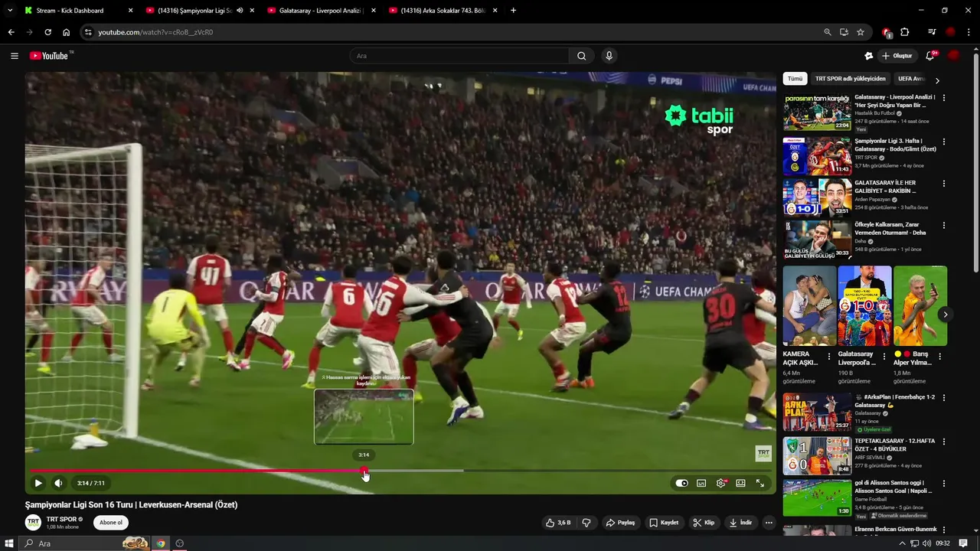Click the address bar URL
The height and width of the screenshot is (551, 980).
click(x=155, y=32)
